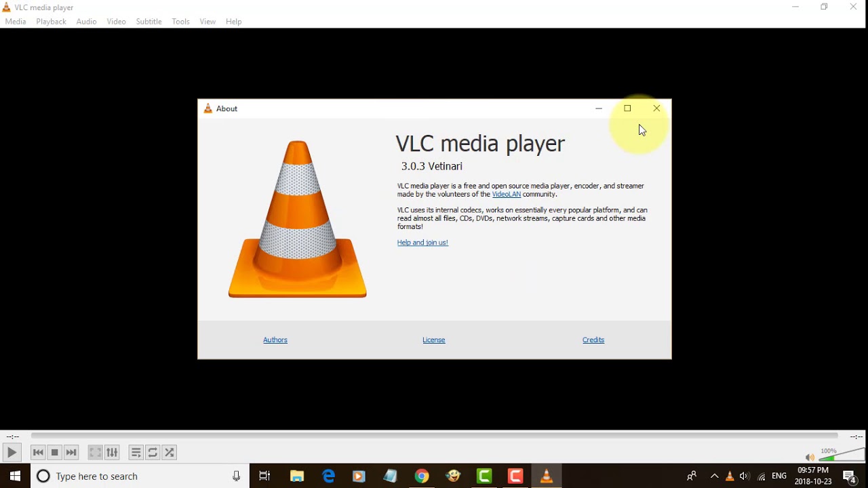This screenshot has height=488, width=868.
Task: Expand hidden system tray icons
Action: [714, 476]
